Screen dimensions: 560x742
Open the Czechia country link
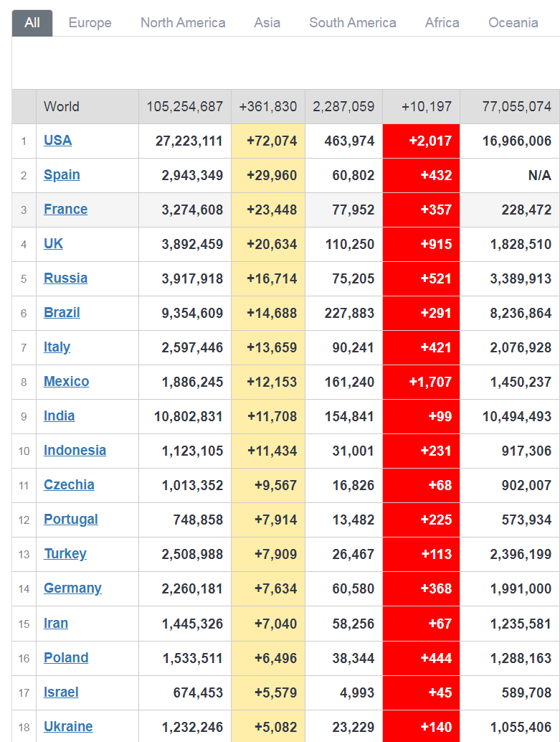(x=69, y=485)
